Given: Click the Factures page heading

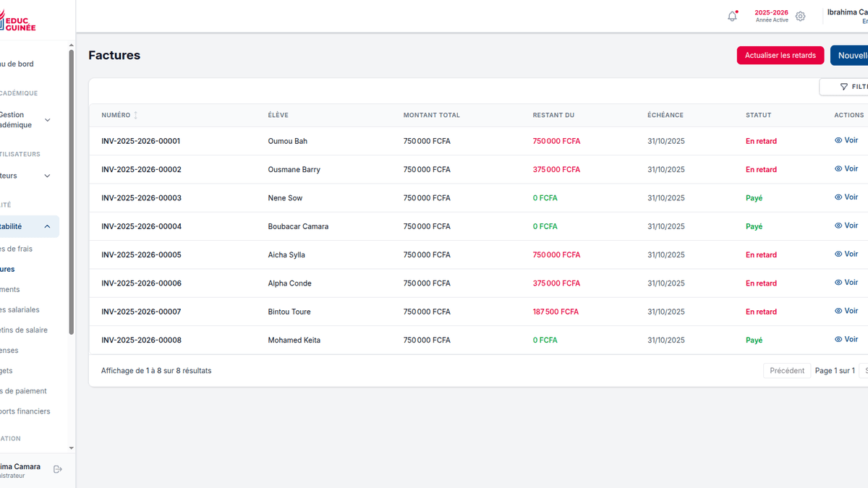Looking at the screenshot, I should point(114,55).
